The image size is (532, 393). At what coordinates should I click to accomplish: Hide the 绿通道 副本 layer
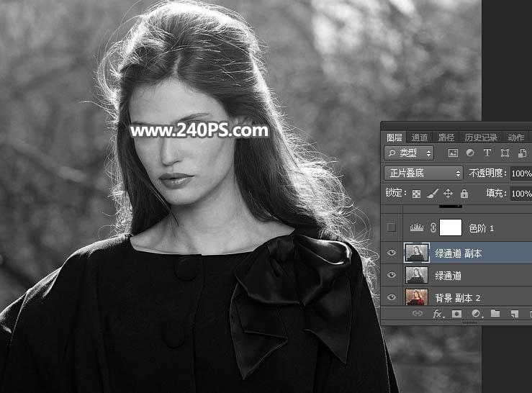pyautogui.click(x=392, y=252)
